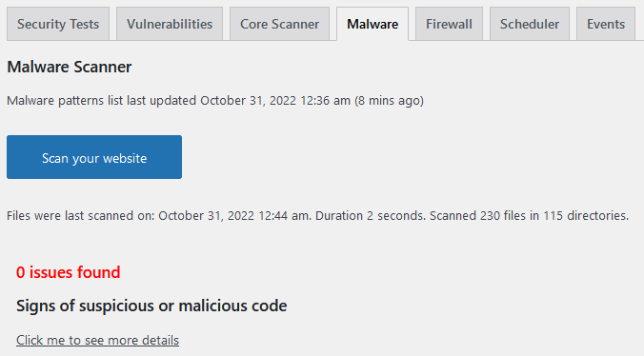Click the Malware Scanner heading
644x356 pixels.
(x=70, y=67)
